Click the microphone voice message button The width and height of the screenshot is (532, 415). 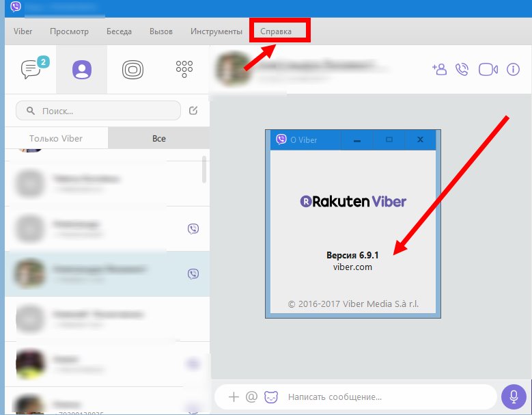tap(514, 397)
